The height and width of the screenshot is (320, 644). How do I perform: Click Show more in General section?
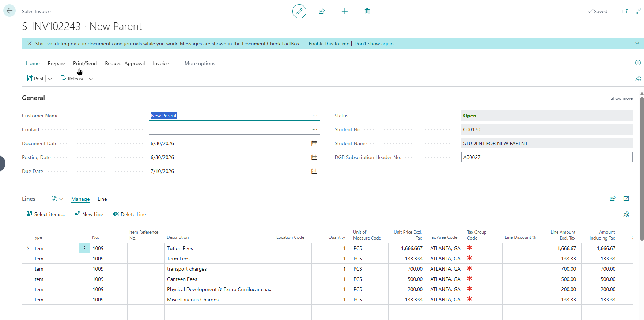621,98
